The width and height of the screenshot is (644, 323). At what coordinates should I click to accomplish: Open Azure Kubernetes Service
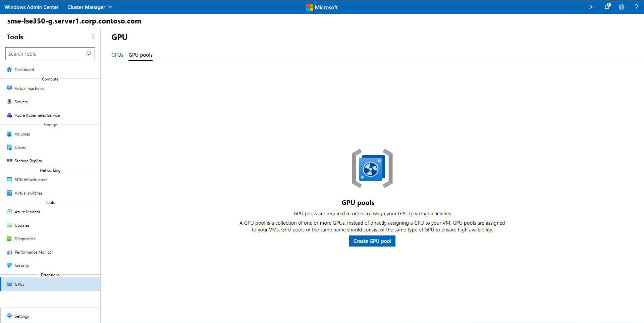pos(37,115)
